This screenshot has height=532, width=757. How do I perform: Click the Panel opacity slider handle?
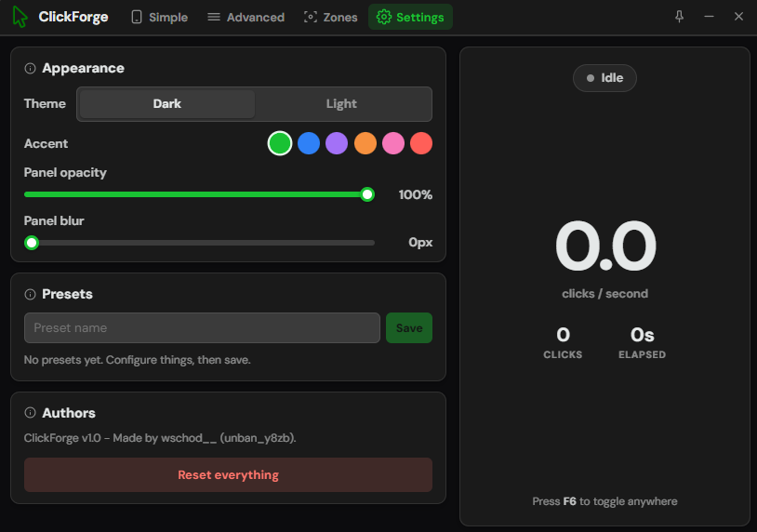367,194
